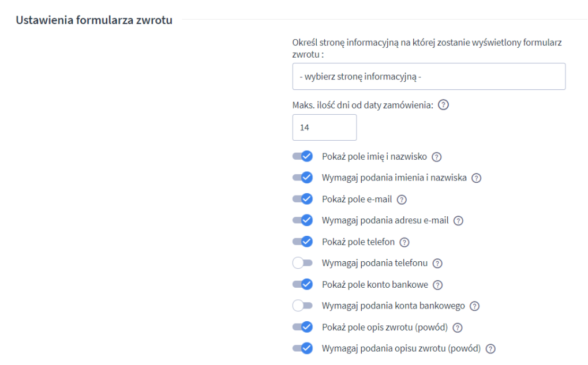Click help icon beside Pokaż pole konto bankowe
Viewport: 588px width, 365px height.
tap(437, 284)
